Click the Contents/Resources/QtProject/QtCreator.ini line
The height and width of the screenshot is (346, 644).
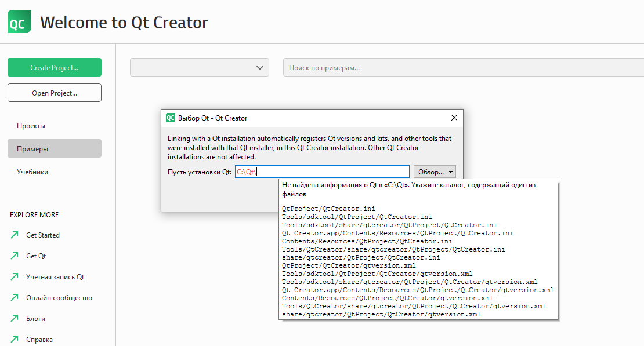367,241
